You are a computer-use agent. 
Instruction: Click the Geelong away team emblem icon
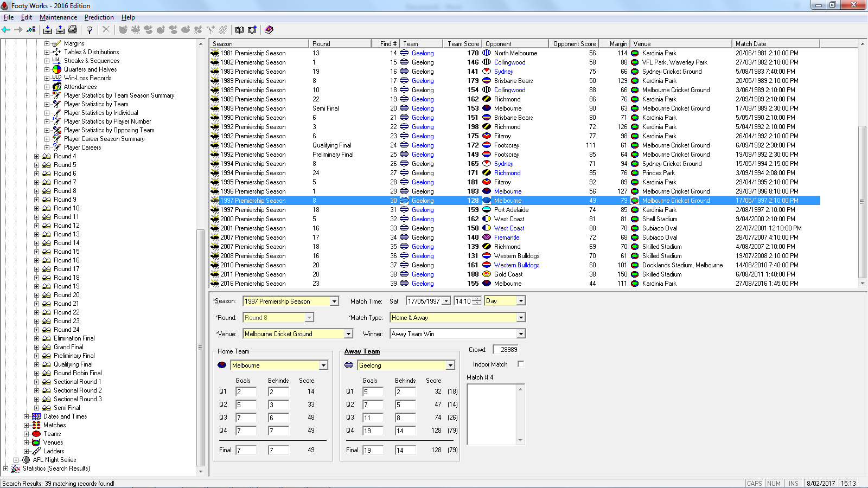click(x=349, y=365)
